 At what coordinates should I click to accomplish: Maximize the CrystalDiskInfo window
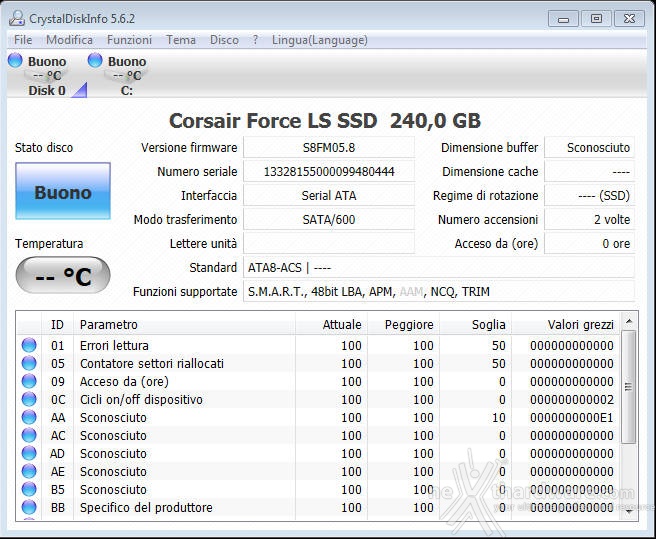pyautogui.click(x=596, y=19)
